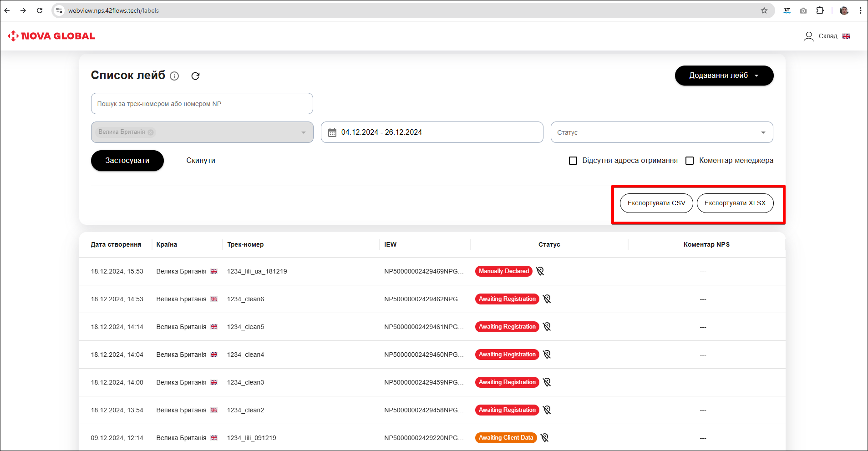Click the Awaiting Client Data status badge
The width and height of the screenshot is (868, 451).
[x=506, y=438]
